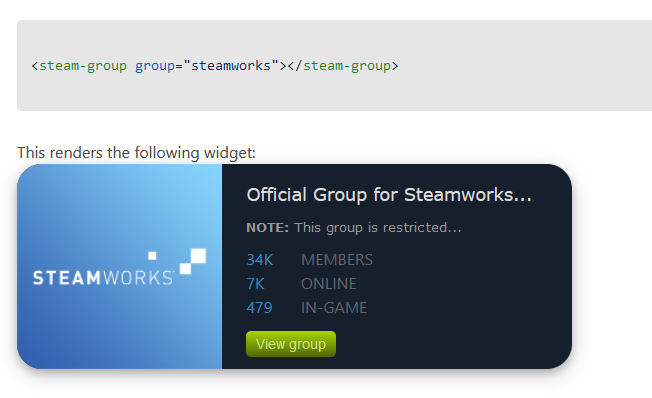This screenshot has height=398, width=652.
Task: Click the IN-GAME label
Action: [x=334, y=308]
